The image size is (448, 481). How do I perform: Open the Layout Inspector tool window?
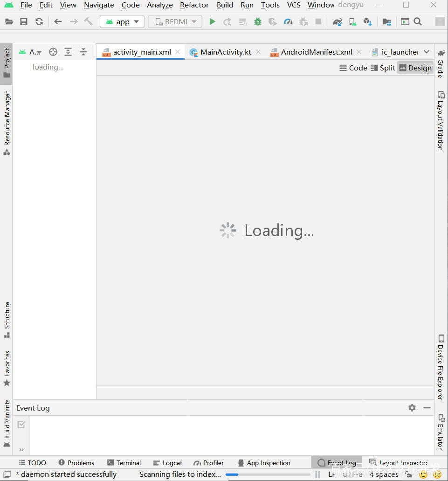(399, 463)
